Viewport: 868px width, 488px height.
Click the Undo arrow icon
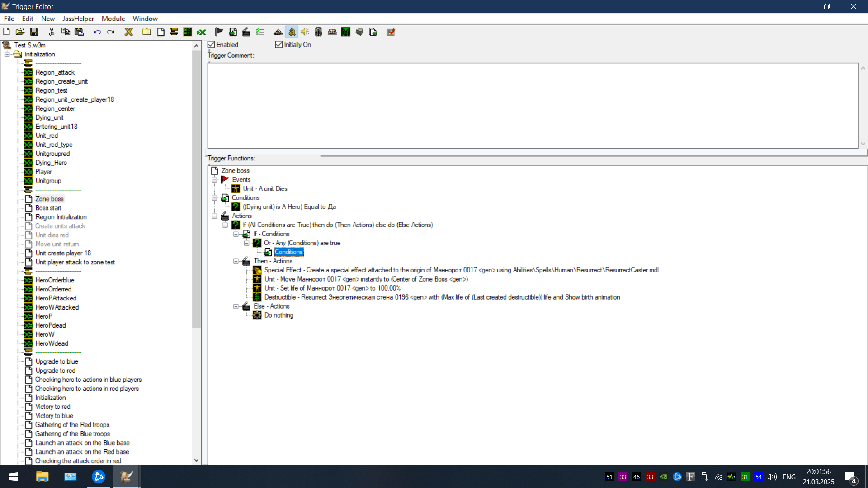[x=97, y=32]
